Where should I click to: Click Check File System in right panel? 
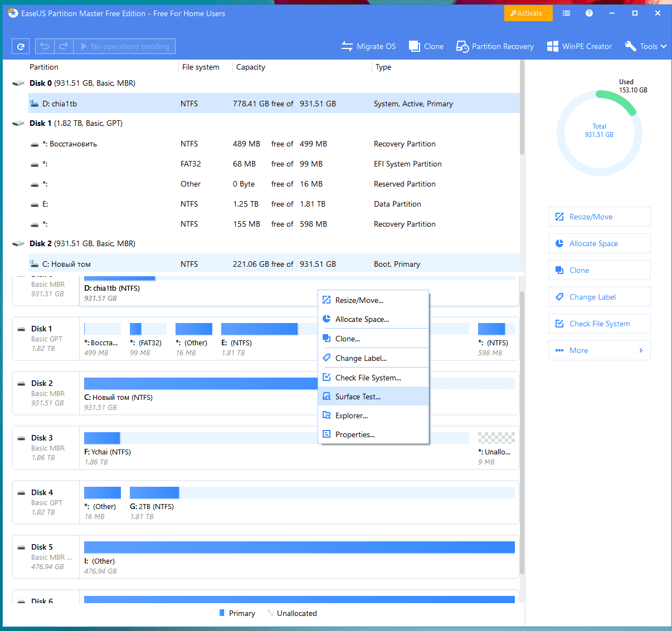pyautogui.click(x=600, y=324)
